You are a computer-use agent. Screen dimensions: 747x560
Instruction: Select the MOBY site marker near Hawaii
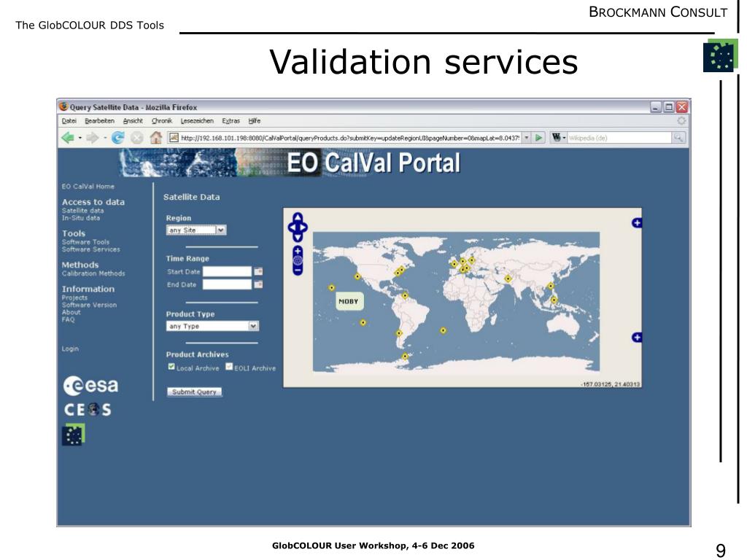(x=332, y=287)
